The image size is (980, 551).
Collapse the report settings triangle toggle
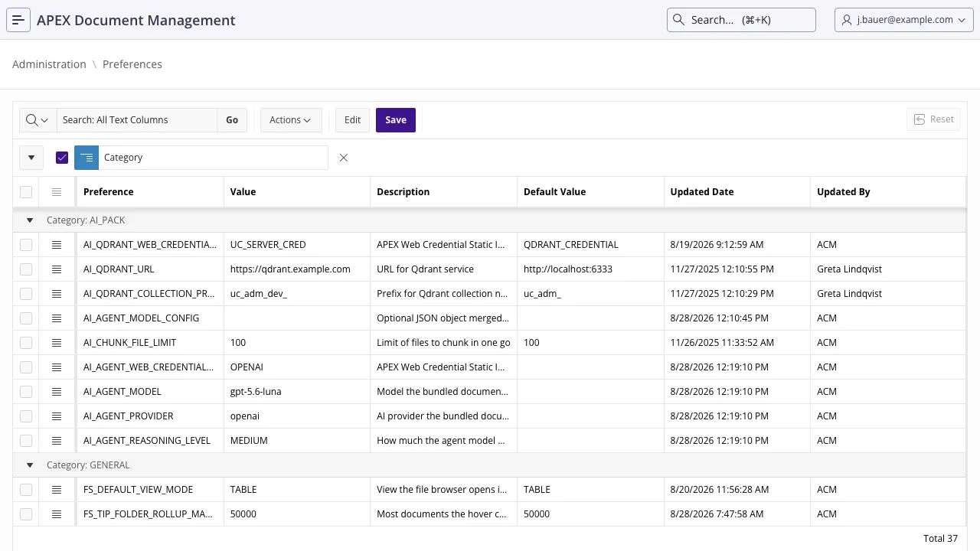click(31, 158)
